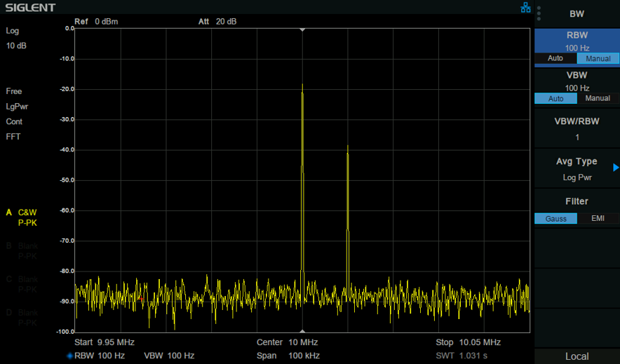Click the SWT 1.031 s readout

point(461,356)
